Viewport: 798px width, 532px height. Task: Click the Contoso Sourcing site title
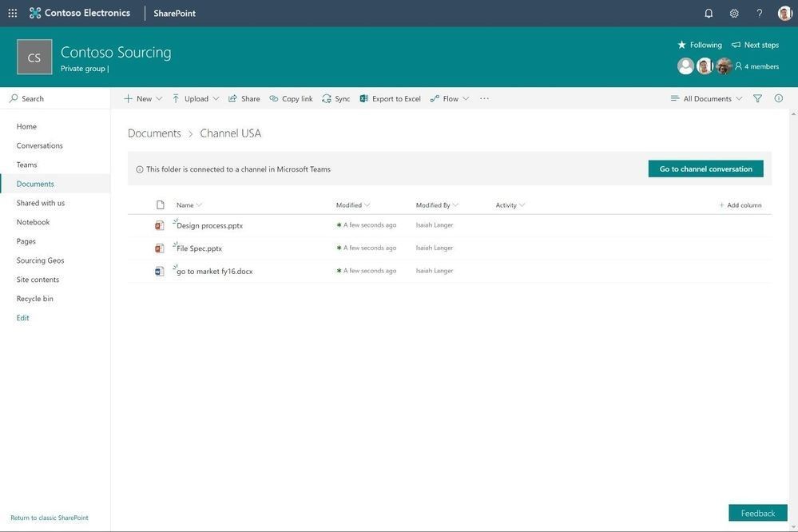pyautogui.click(x=116, y=53)
